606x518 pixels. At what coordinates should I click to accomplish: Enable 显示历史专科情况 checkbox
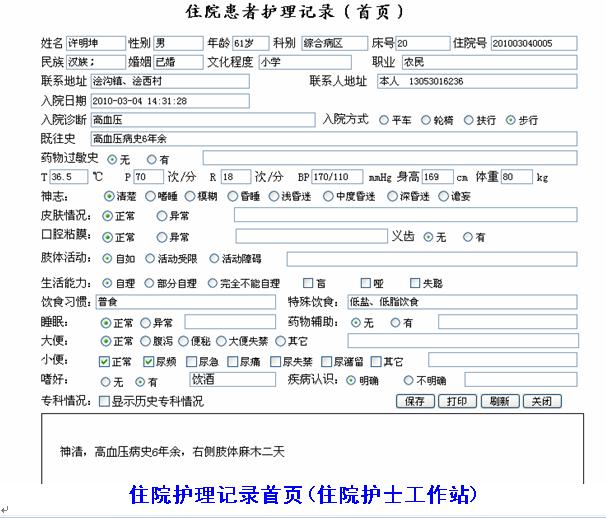(105, 401)
